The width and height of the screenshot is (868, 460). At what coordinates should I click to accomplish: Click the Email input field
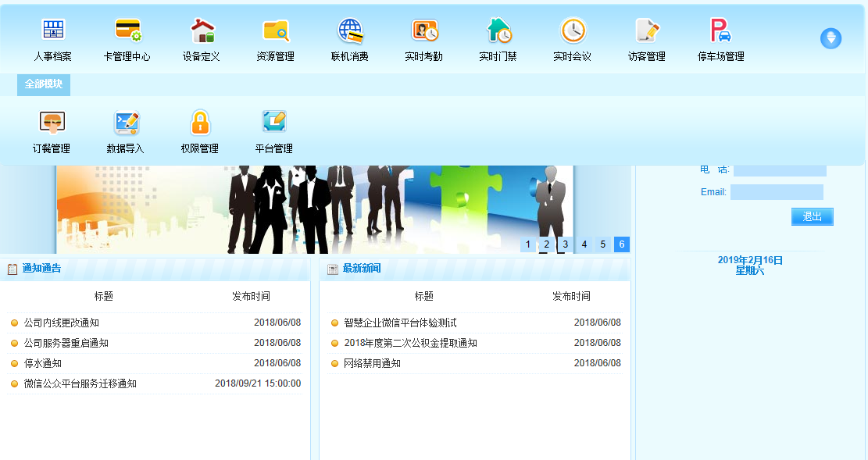(777, 192)
